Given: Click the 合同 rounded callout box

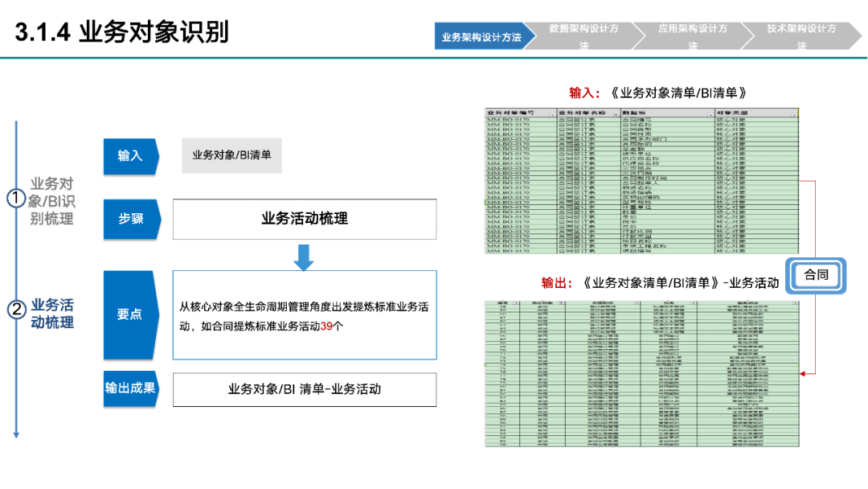Looking at the screenshot, I should point(816,275).
